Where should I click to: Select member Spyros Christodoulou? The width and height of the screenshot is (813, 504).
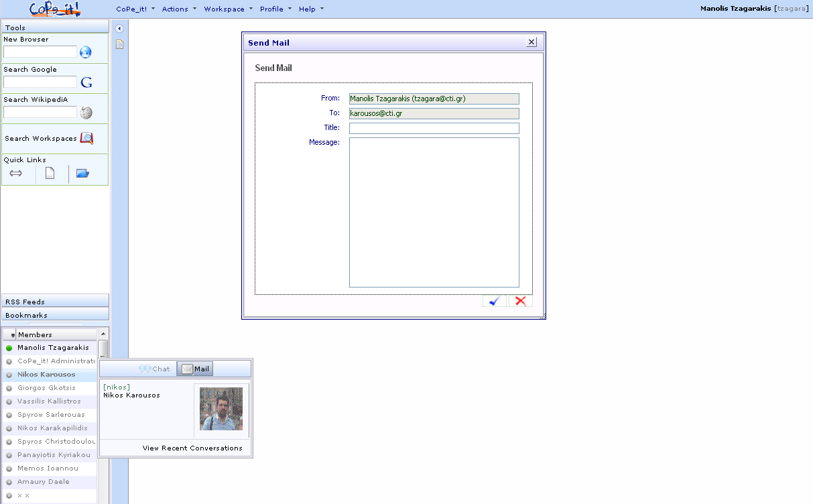[x=57, y=442]
